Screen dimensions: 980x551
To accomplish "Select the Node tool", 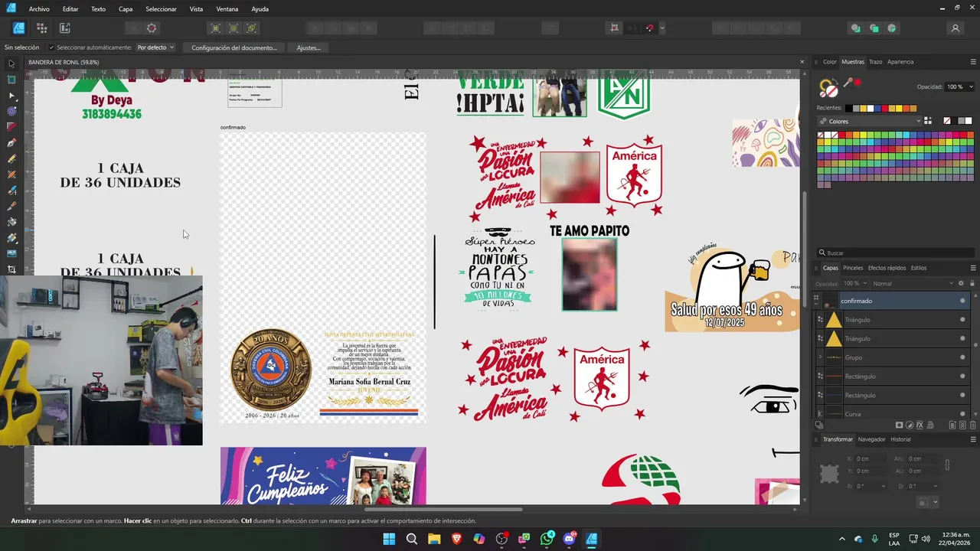I will coord(11,96).
